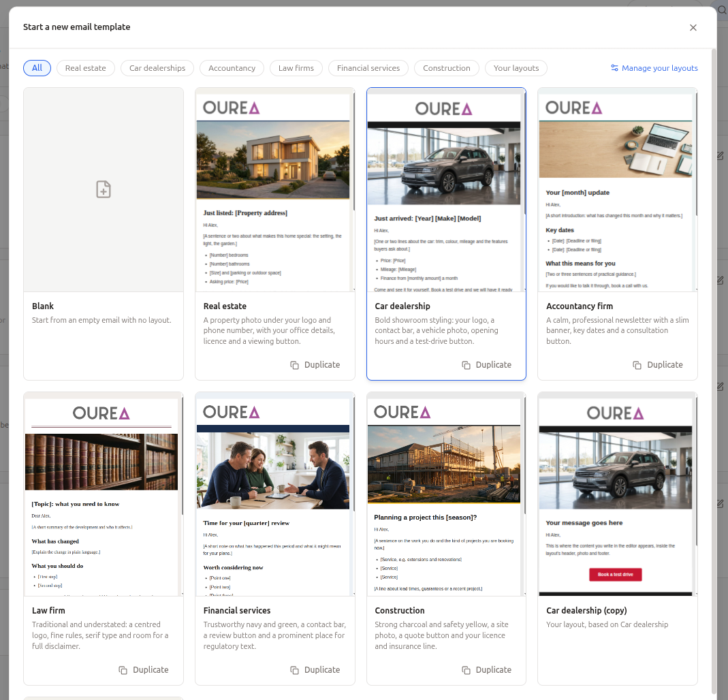Open the Car dealership template preview
The width and height of the screenshot is (728, 700).
tap(446, 190)
